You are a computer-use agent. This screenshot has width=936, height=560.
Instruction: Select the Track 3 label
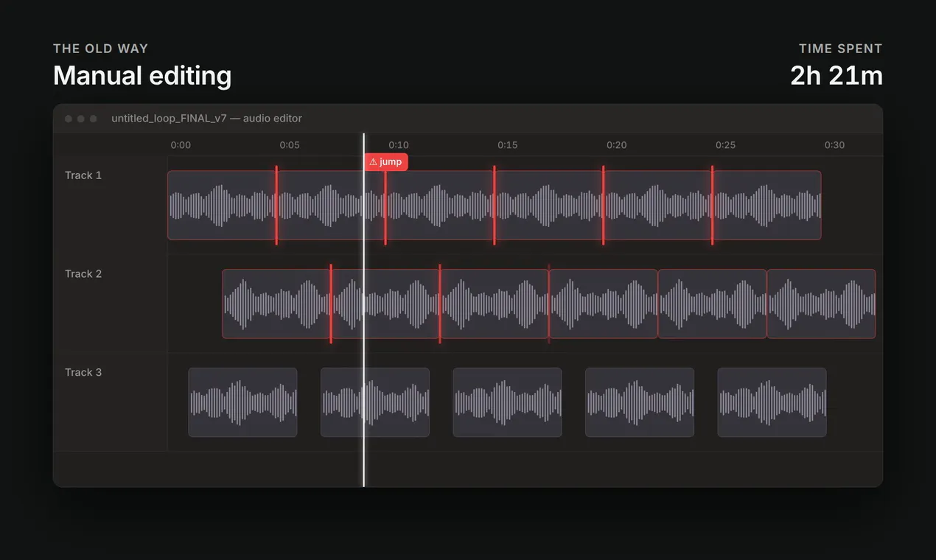pyautogui.click(x=83, y=373)
